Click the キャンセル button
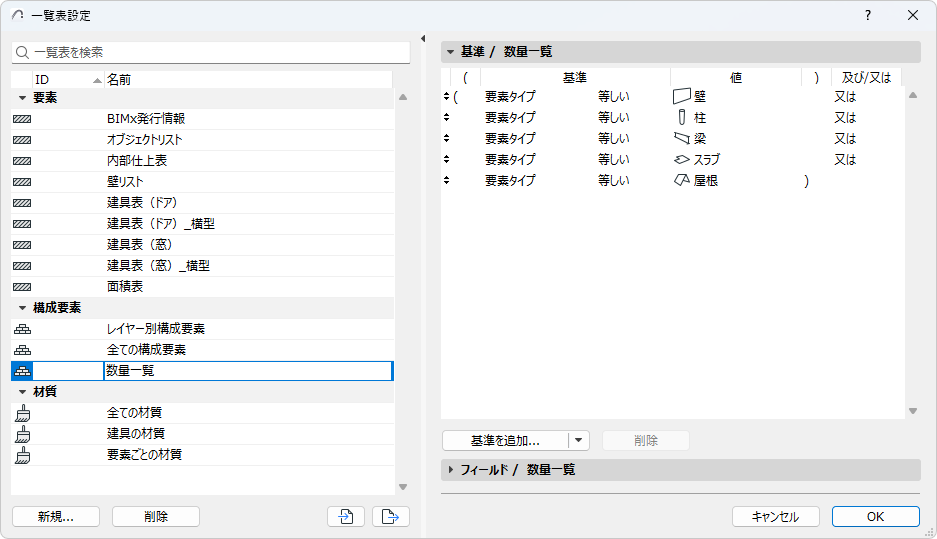 [776, 516]
